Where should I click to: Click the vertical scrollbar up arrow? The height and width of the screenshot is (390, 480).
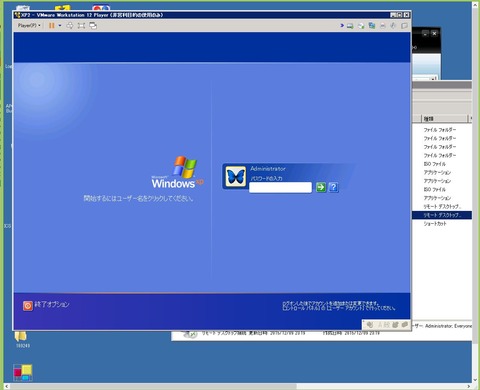click(476, 5)
